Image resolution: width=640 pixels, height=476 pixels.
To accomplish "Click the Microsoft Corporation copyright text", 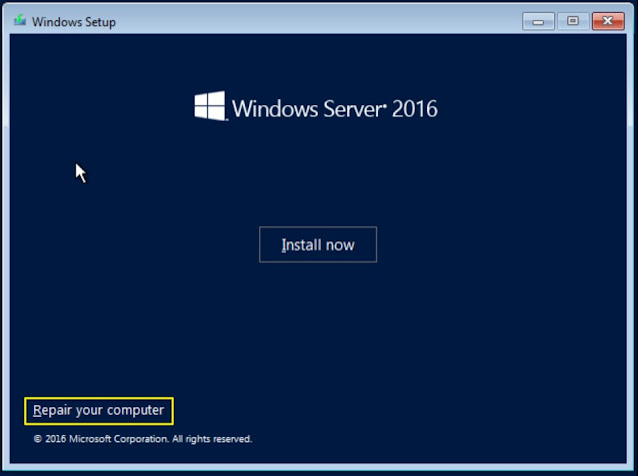I will point(143,439).
